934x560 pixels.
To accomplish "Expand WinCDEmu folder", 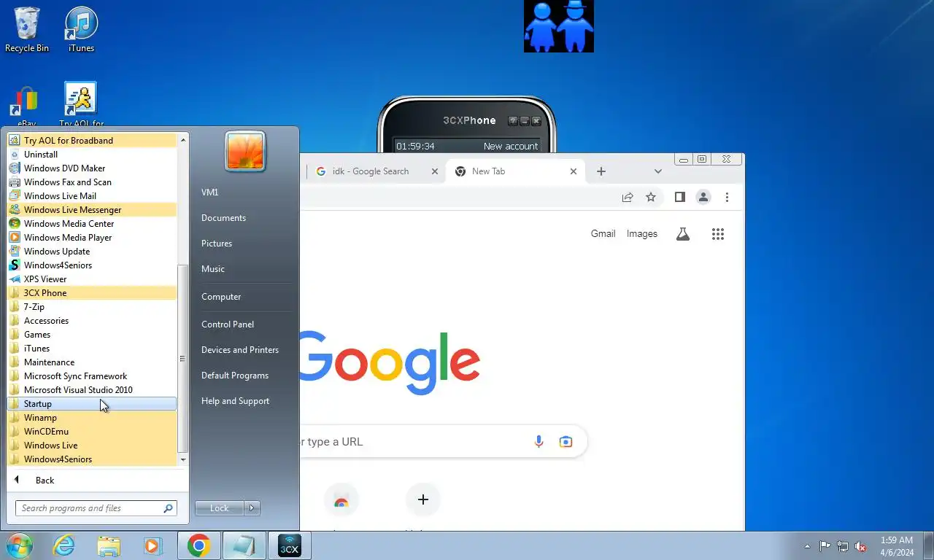I will coord(92,431).
